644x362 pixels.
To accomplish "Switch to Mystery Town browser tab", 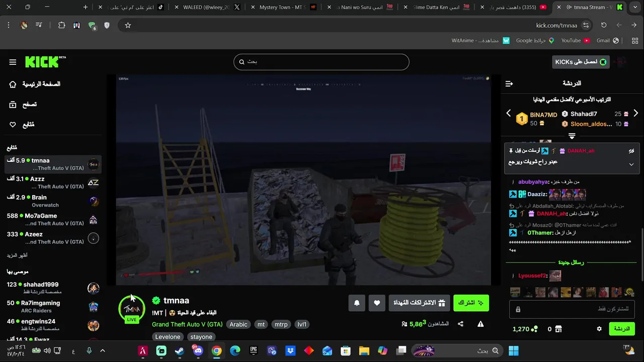I will [287, 7].
